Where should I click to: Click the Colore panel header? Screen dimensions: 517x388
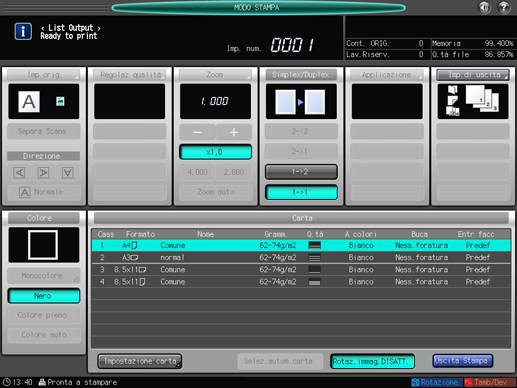pos(44,218)
